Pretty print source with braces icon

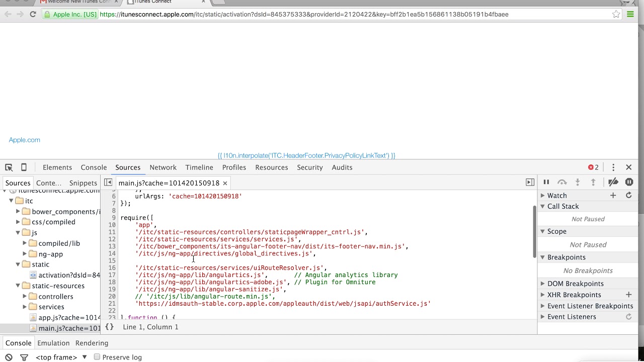109,327
